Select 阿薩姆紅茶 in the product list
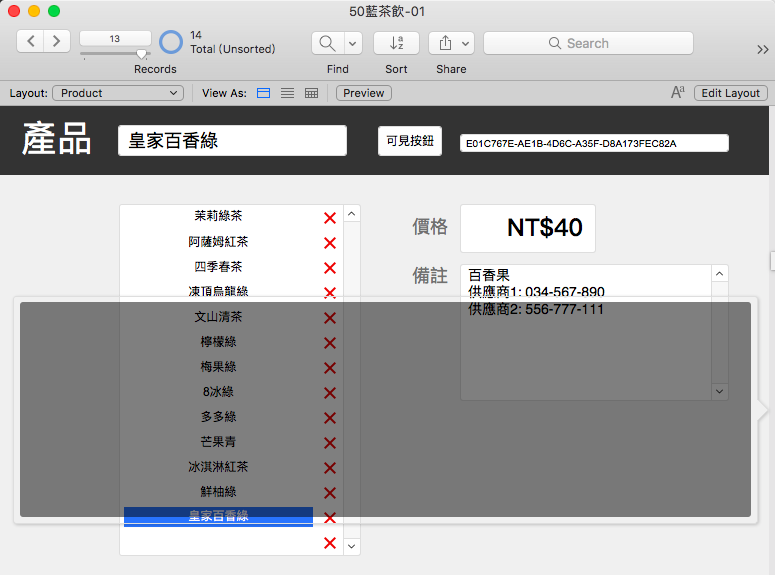 pos(218,242)
